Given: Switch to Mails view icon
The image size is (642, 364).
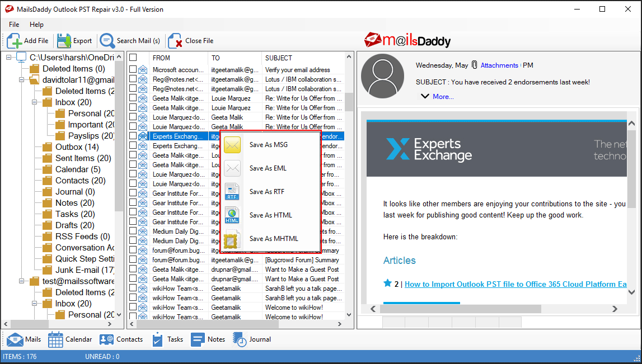Looking at the screenshot, I should pos(15,339).
